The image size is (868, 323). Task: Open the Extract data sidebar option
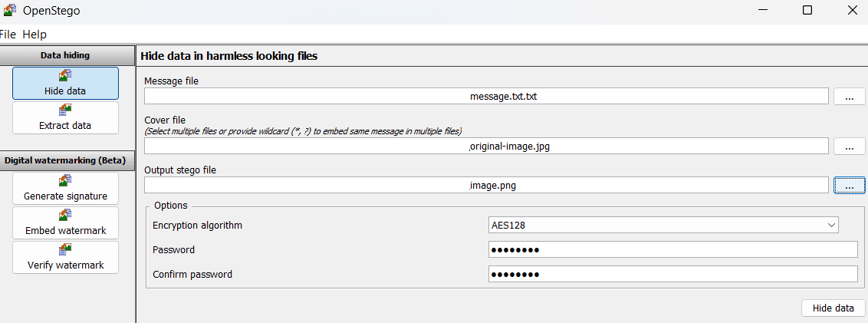click(65, 117)
